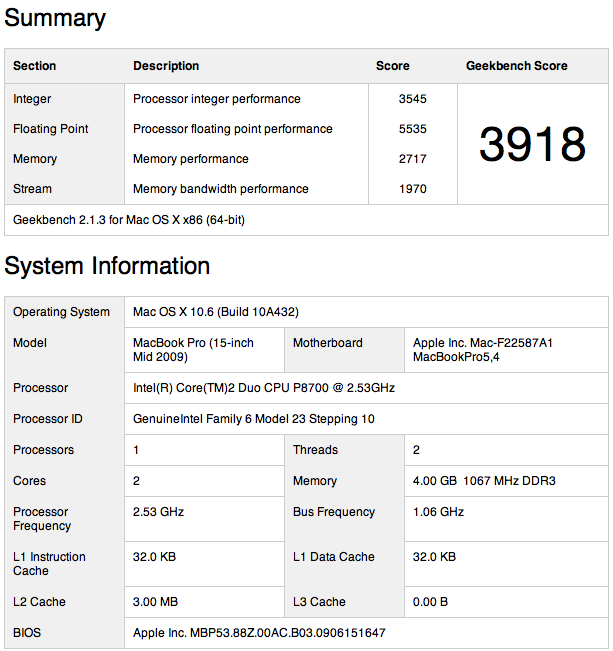
Task: Click the Summary heading
Action: coord(55,19)
